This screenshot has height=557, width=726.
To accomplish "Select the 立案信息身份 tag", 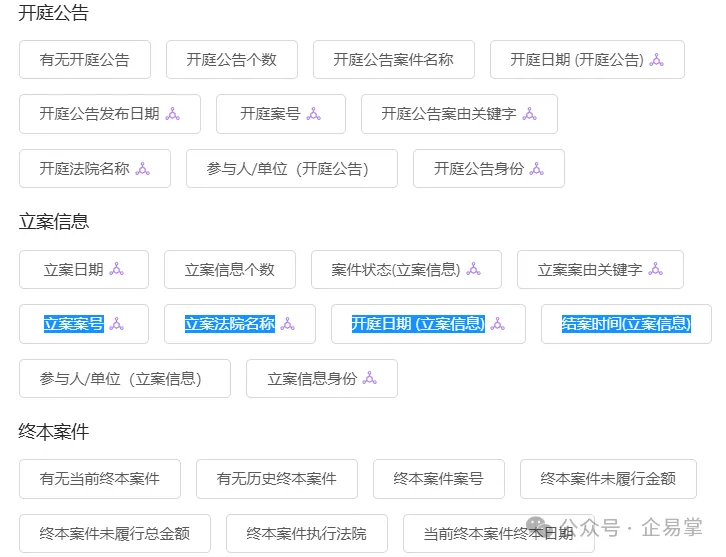I will point(322,379).
